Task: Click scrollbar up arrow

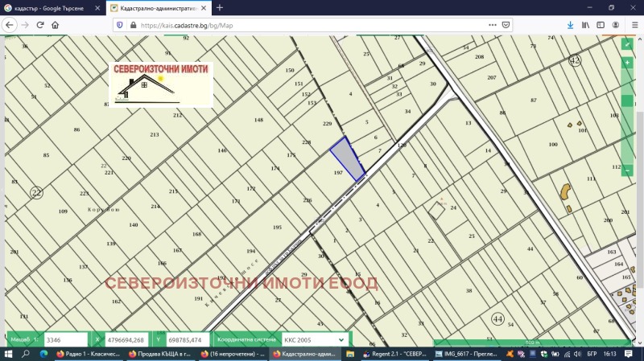Action: [640, 39]
